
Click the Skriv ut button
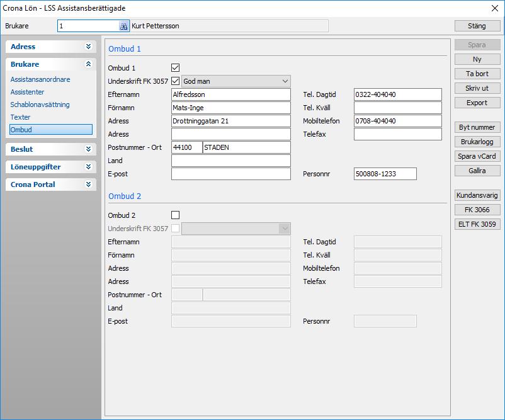pyautogui.click(x=477, y=88)
